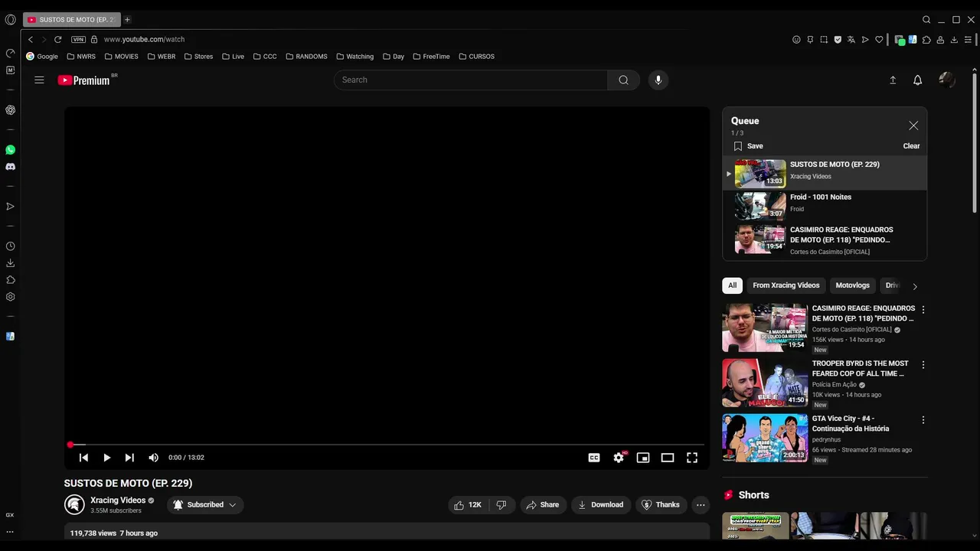Open more actions ellipsis under the video

701,505
